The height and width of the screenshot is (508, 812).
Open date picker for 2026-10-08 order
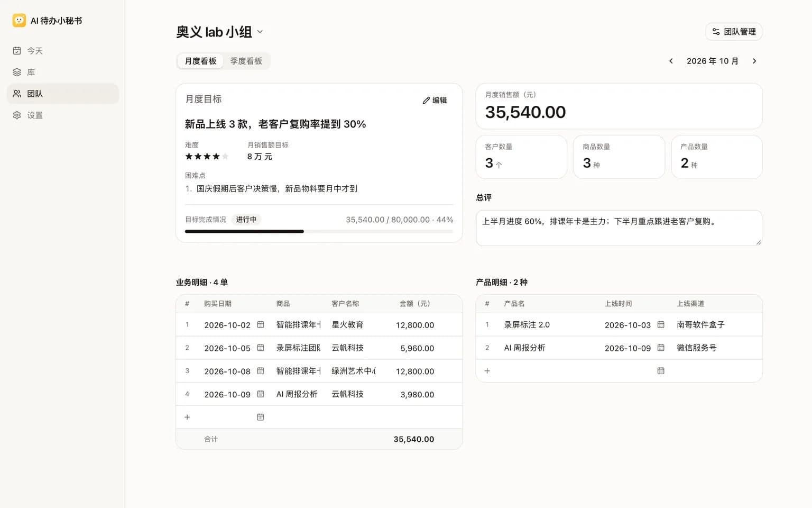[261, 371]
